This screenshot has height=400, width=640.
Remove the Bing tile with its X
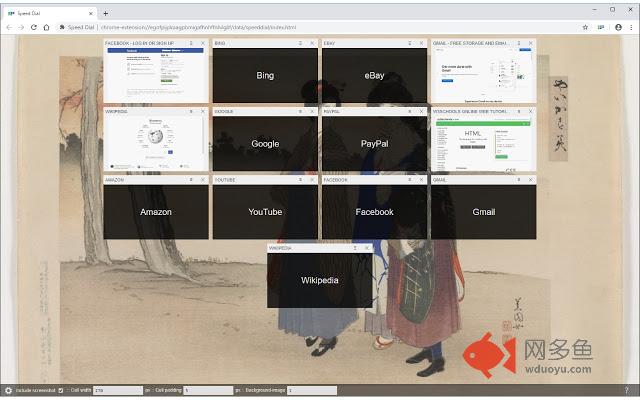(x=312, y=43)
